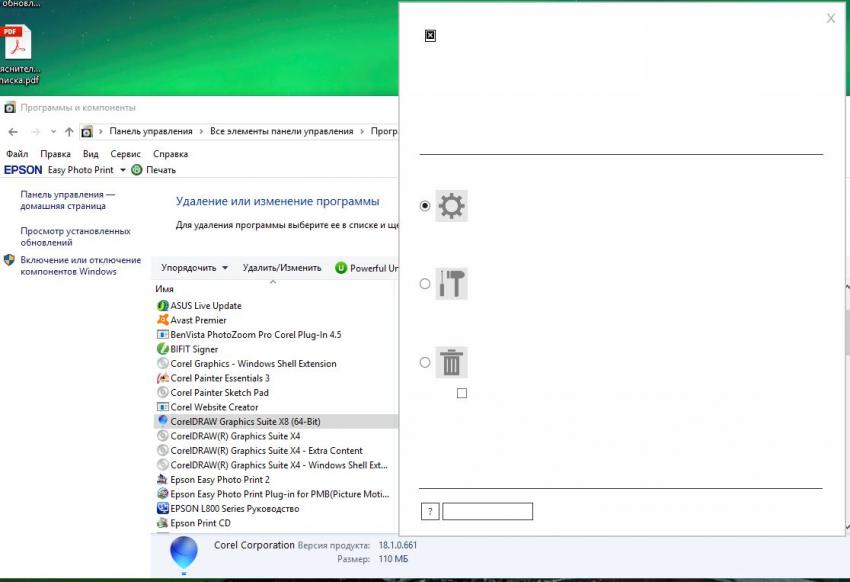The image size is (850, 582).
Task: Click the green Печать print icon
Action: 137,170
